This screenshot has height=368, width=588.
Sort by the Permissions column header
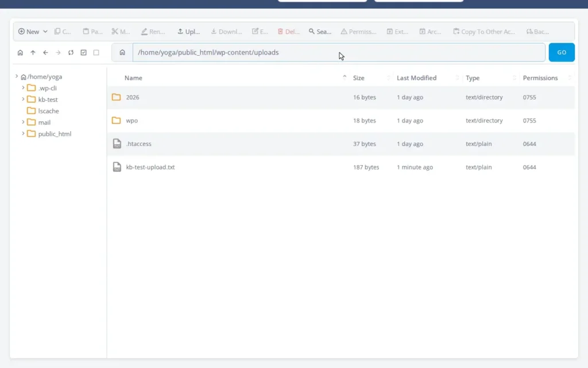pos(540,78)
